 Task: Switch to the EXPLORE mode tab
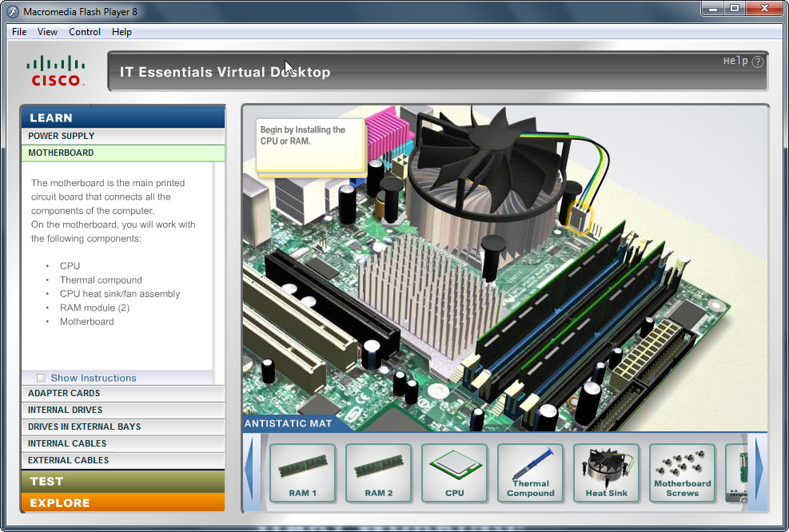click(x=123, y=502)
